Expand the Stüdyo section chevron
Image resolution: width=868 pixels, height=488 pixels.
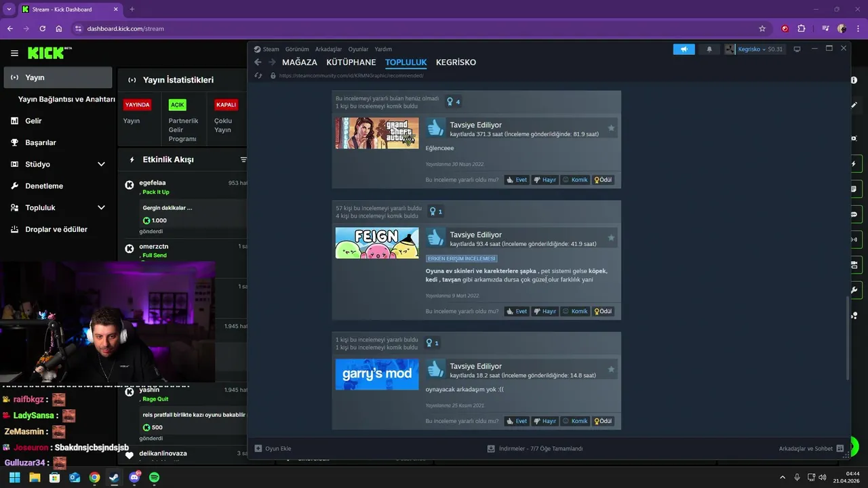(x=101, y=164)
